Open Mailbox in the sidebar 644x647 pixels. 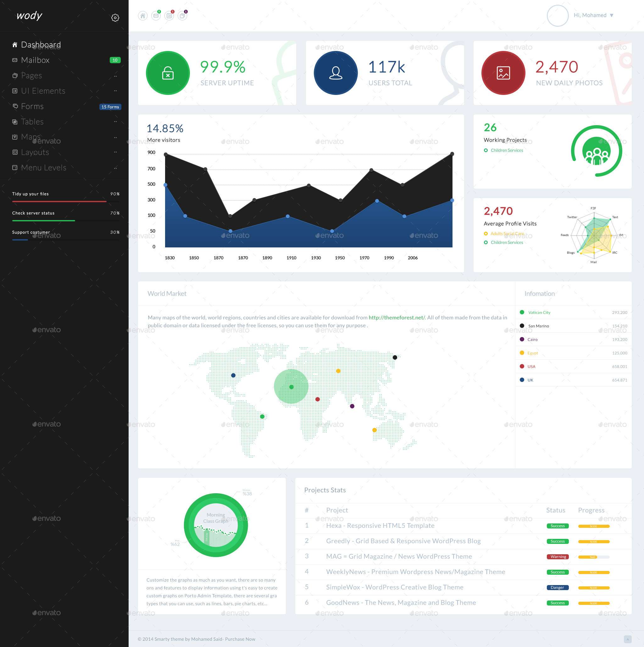click(x=35, y=60)
